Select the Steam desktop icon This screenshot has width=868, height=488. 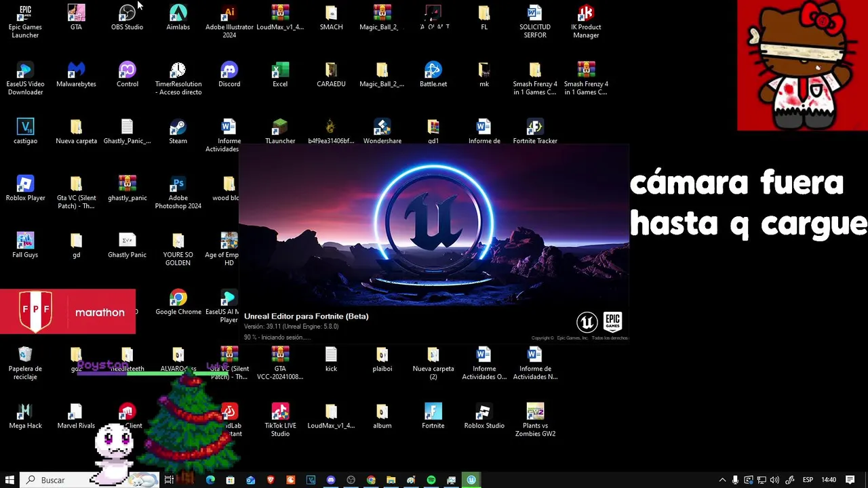[x=178, y=131]
